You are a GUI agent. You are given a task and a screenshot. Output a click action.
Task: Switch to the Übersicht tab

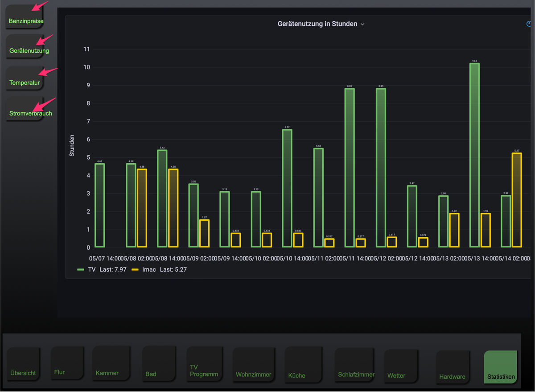pyautogui.click(x=23, y=364)
